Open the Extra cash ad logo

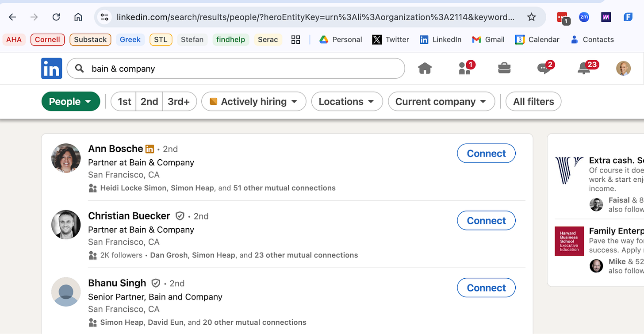click(x=569, y=170)
